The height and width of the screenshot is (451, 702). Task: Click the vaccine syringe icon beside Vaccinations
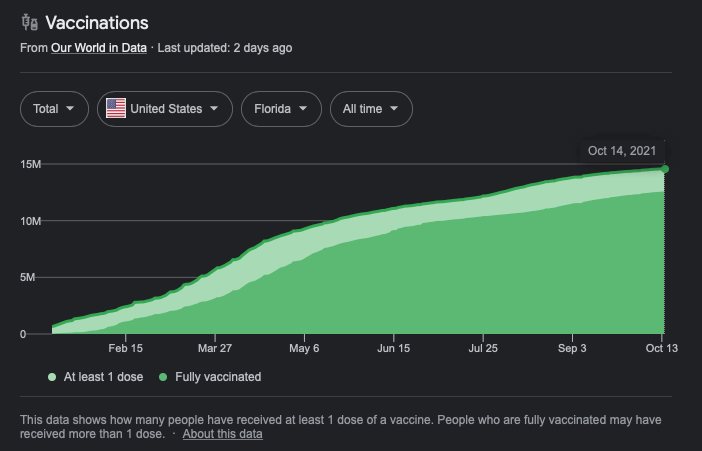pos(29,23)
